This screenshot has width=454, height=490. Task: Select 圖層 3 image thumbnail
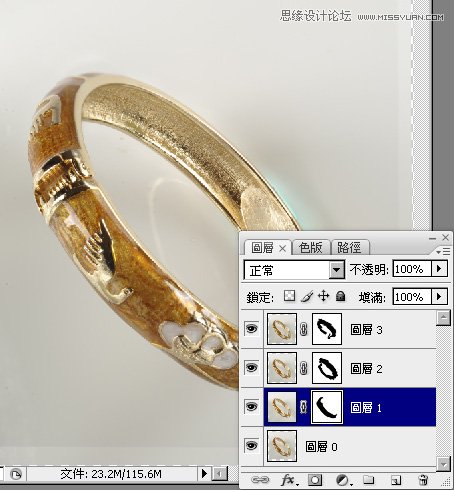point(282,329)
